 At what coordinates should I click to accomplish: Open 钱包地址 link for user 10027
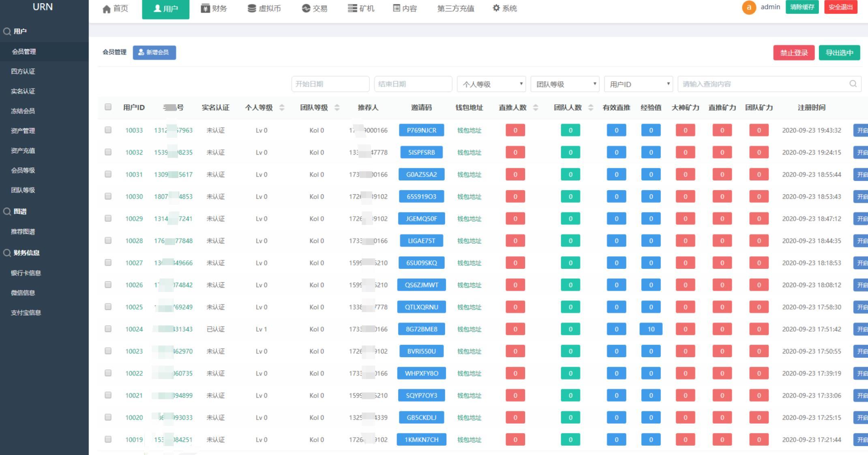tap(469, 263)
